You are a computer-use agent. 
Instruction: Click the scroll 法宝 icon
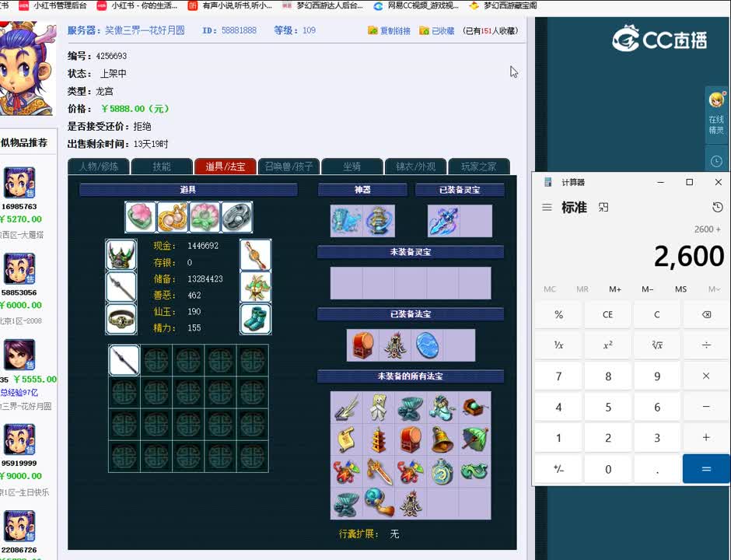tap(346, 439)
